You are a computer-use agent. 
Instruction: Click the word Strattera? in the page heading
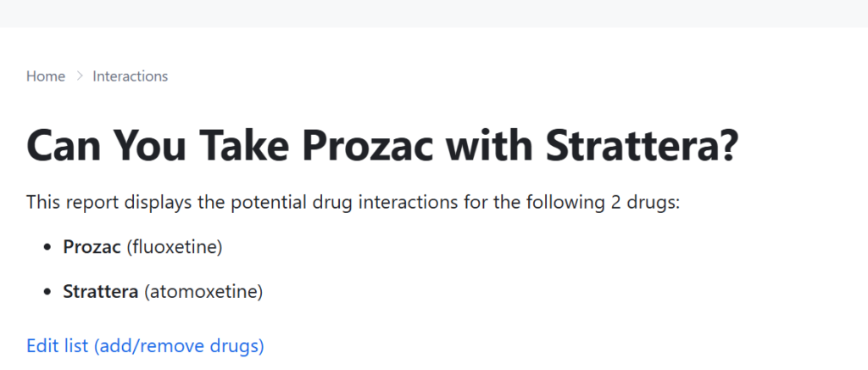(643, 146)
